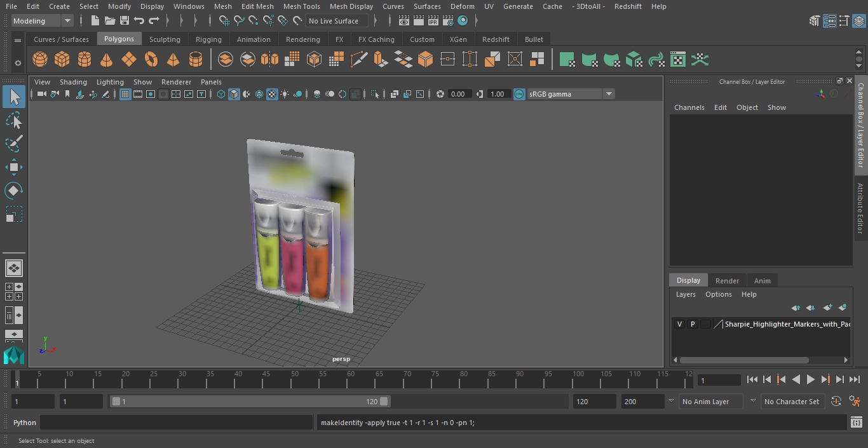This screenshot has height=448, width=868.
Task: Create a polygon sphere from the shelf
Action: pyautogui.click(x=40, y=60)
